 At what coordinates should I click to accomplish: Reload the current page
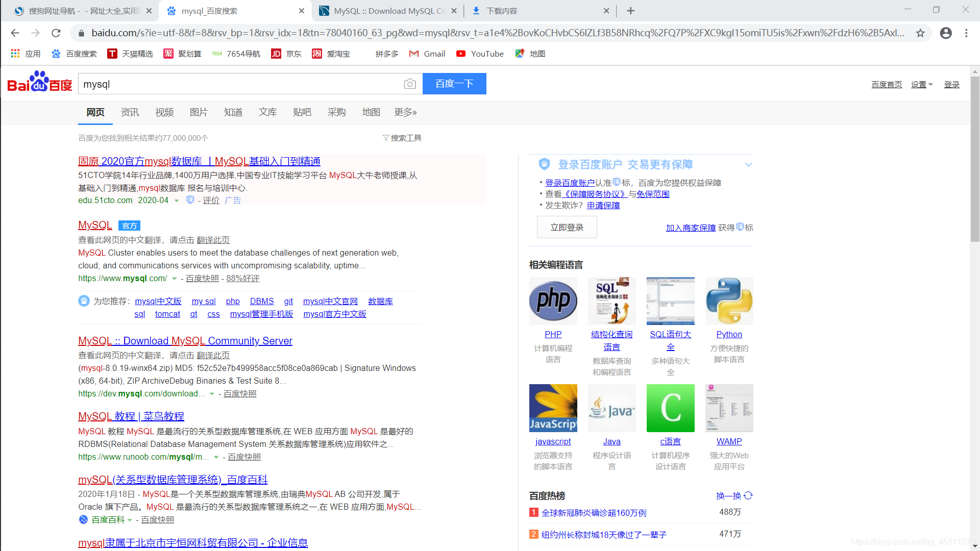pyautogui.click(x=56, y=33)
